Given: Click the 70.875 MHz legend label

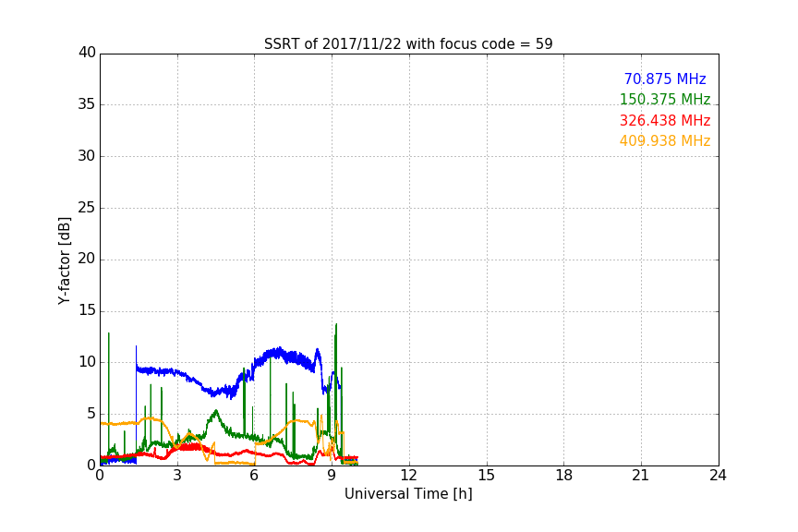Looking at the screenshot, I should click(665, 79).
